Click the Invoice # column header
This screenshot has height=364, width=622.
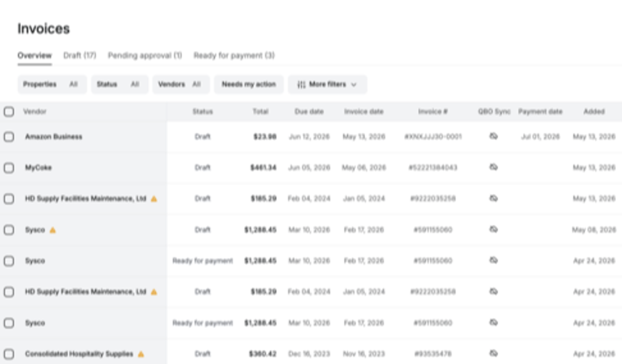(x=433, y=112)
